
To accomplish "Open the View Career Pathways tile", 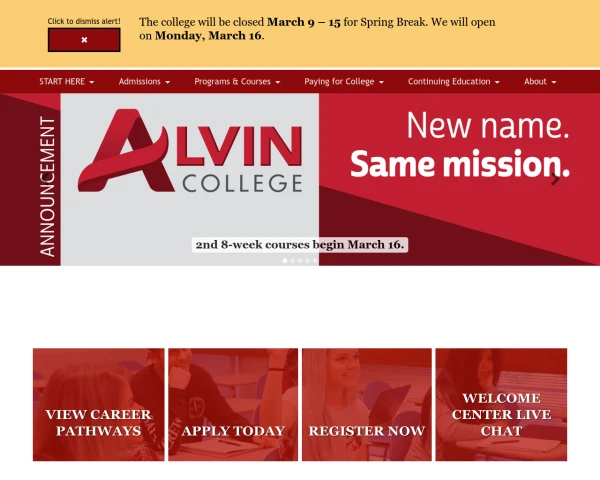I will (x=99, y=405).
